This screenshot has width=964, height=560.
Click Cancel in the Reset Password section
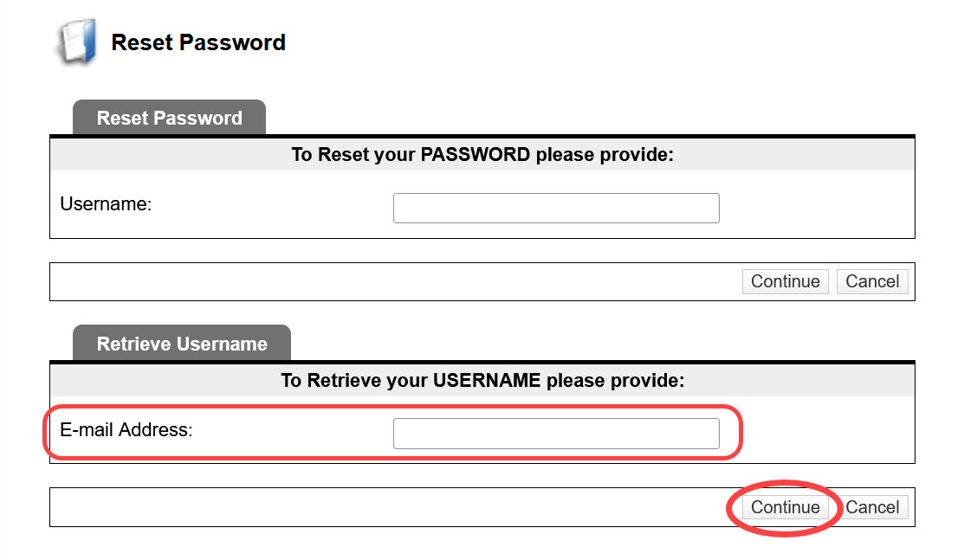click(872, 281)
